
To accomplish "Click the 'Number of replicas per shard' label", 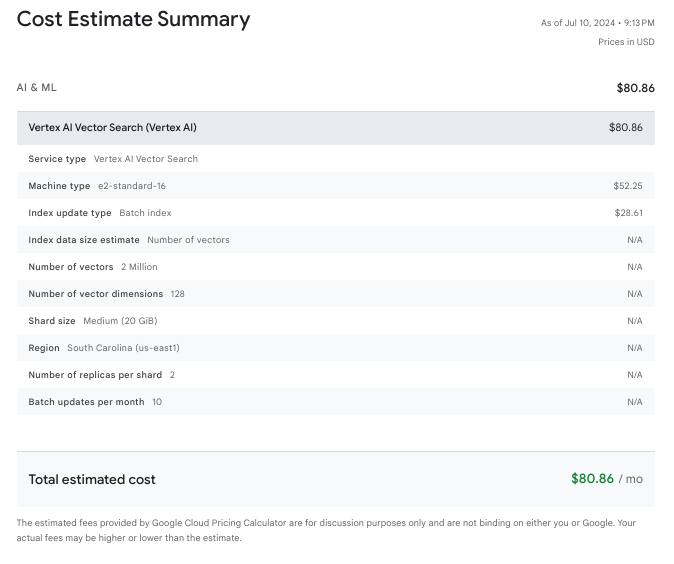I will [95, 375].
